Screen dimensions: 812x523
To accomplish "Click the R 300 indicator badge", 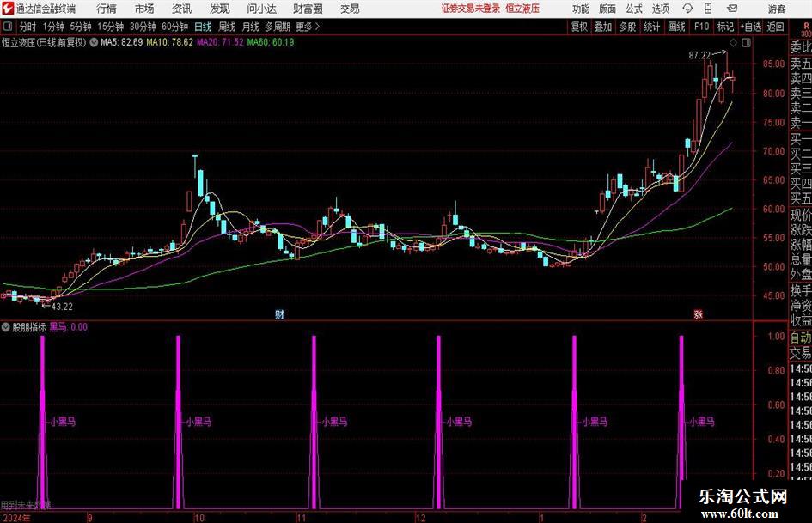I will (806, 29).
